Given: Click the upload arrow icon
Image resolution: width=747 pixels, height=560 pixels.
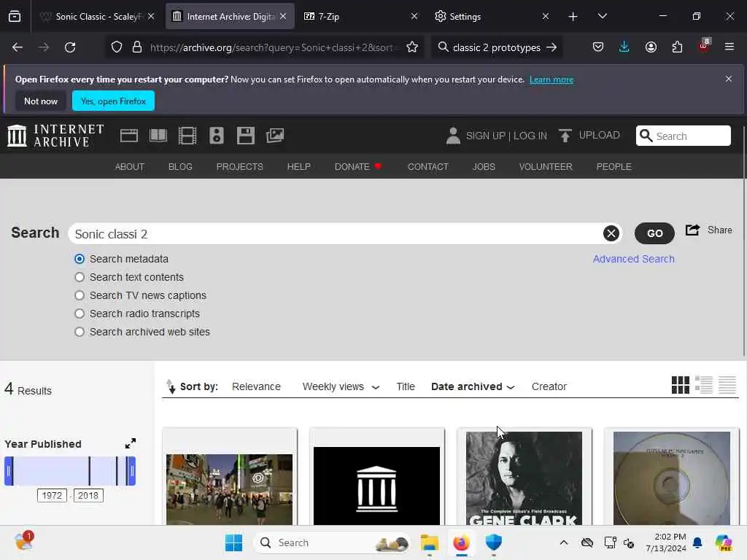Looking at the screenshot, I should [x=565, y=136].
